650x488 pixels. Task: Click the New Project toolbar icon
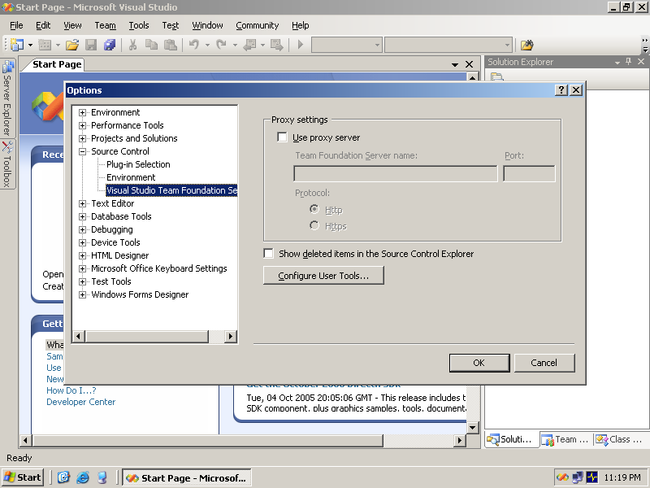[x=17, y=44]
